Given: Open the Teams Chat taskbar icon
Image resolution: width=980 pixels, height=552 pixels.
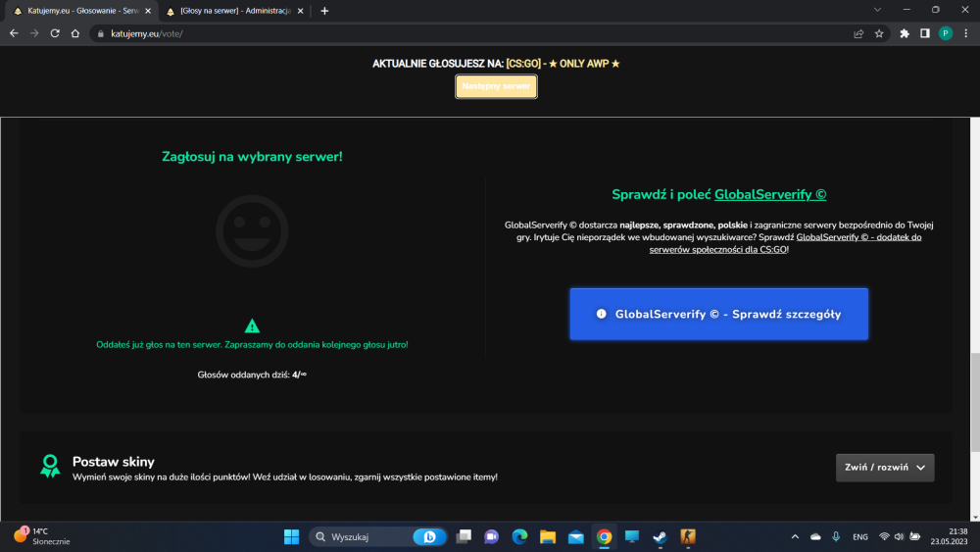Looking at the screenshot, I should point(491,536).
